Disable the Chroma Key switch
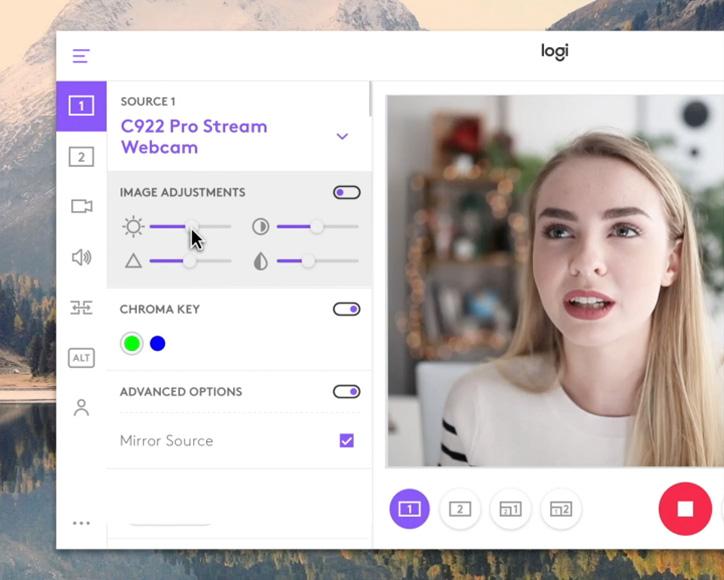 pos(347,309)
